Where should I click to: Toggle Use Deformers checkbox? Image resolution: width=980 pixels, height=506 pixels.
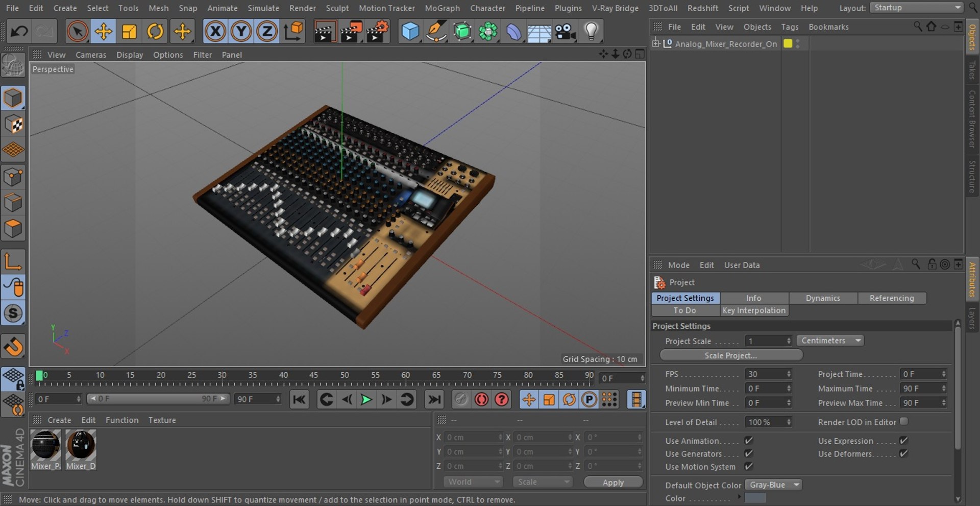(903, 453)
